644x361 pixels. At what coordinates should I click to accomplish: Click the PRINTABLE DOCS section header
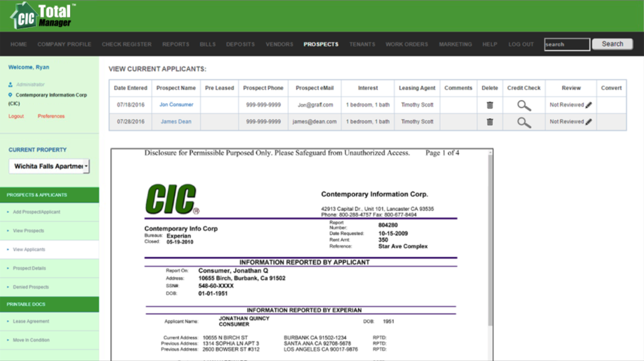[49, 304]
